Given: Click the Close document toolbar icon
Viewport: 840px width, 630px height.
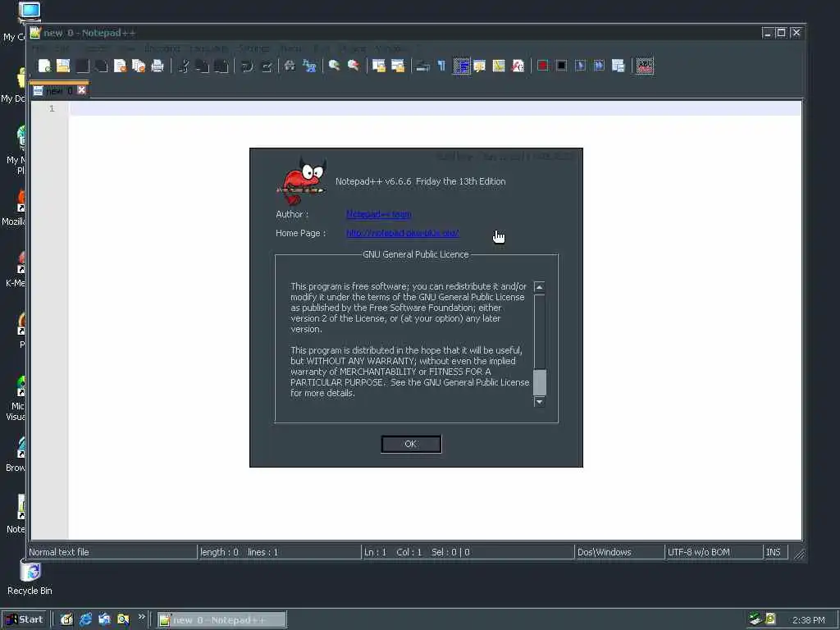Looking at the screenshot, I should coord(120,66).
